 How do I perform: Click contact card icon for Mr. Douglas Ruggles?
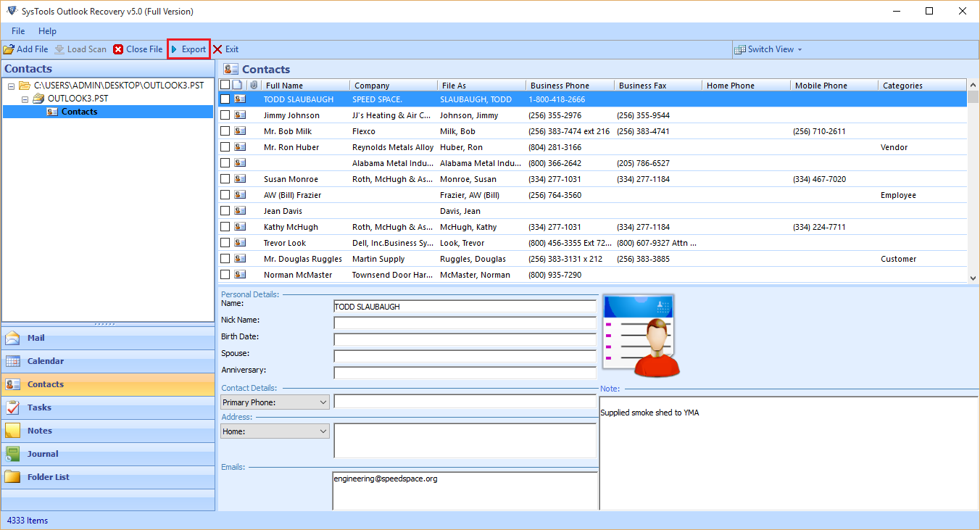[x=240, y=259]
